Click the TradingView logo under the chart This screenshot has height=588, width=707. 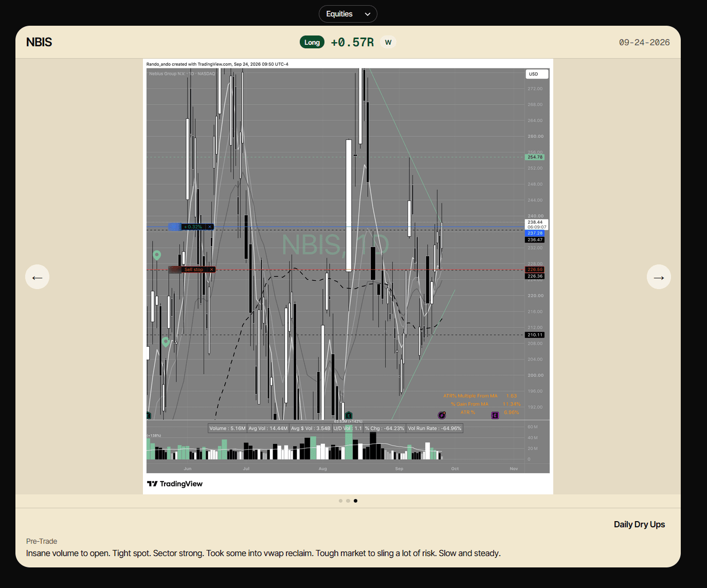[x=175, y=484]
